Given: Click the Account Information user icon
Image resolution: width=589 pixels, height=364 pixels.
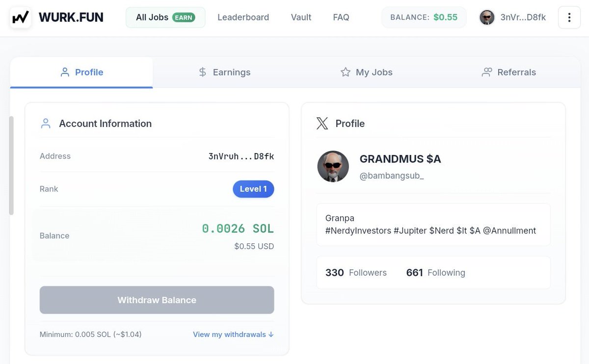Looking at the screenshot, I should [46, 124].
